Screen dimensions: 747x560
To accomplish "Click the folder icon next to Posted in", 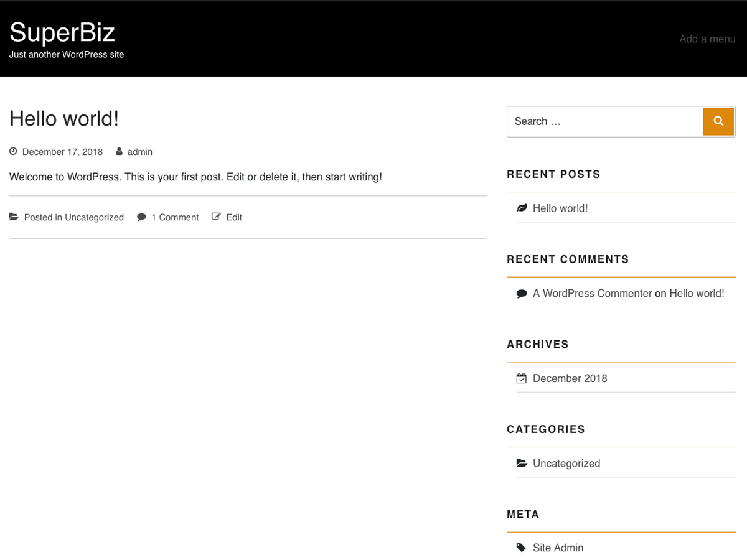I will pyautogui.click(x=13, y=217).
